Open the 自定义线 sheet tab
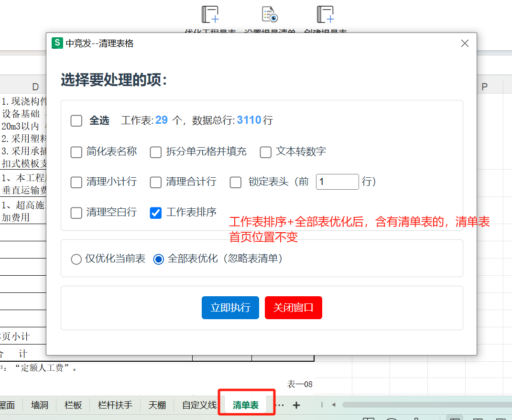This screenshot has width=512, height=420. coord(199,405)
